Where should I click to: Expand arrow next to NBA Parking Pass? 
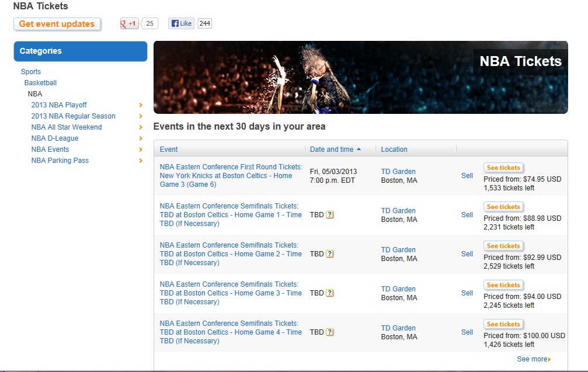pos(141,161)
